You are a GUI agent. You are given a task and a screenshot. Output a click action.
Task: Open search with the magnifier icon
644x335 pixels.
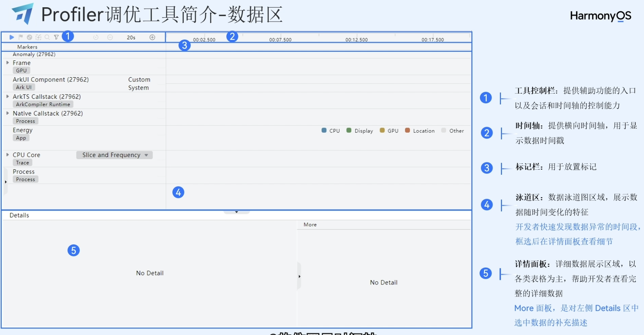(x=47, y=37)
